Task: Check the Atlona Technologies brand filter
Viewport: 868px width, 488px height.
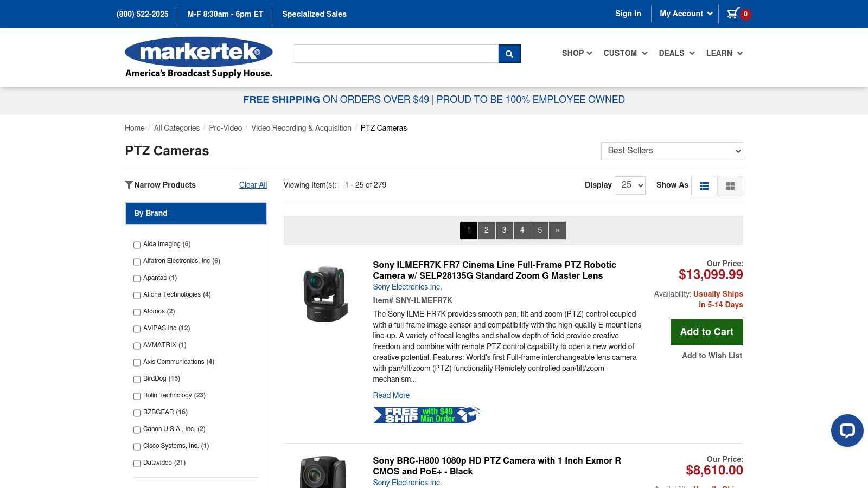Action: (x=137, y=296)
